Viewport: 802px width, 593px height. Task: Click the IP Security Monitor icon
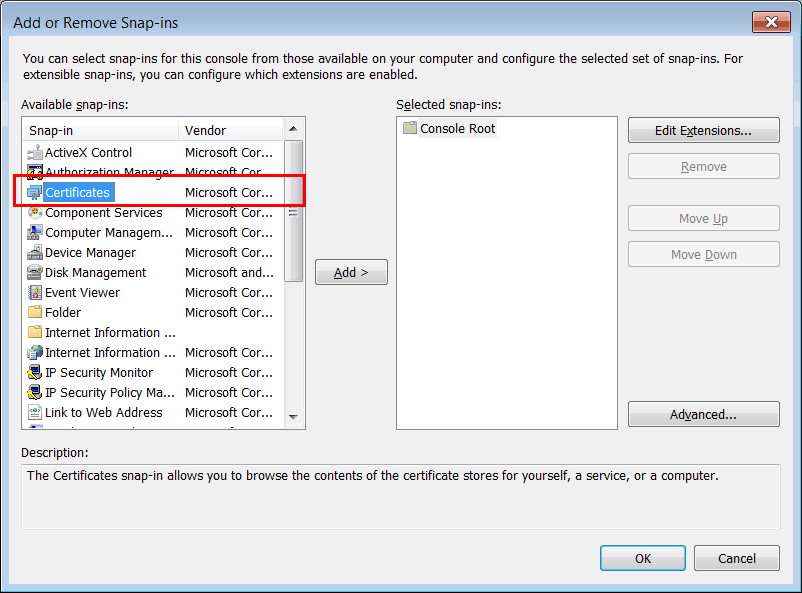[35, 372]
